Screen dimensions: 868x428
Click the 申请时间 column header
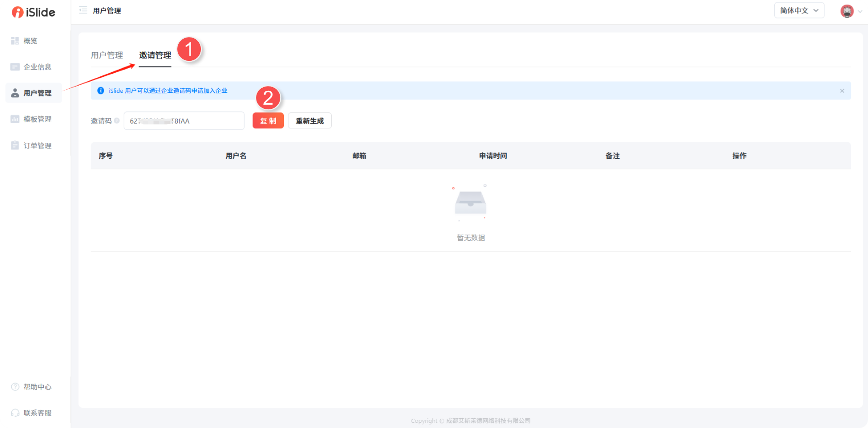[493, 156]
